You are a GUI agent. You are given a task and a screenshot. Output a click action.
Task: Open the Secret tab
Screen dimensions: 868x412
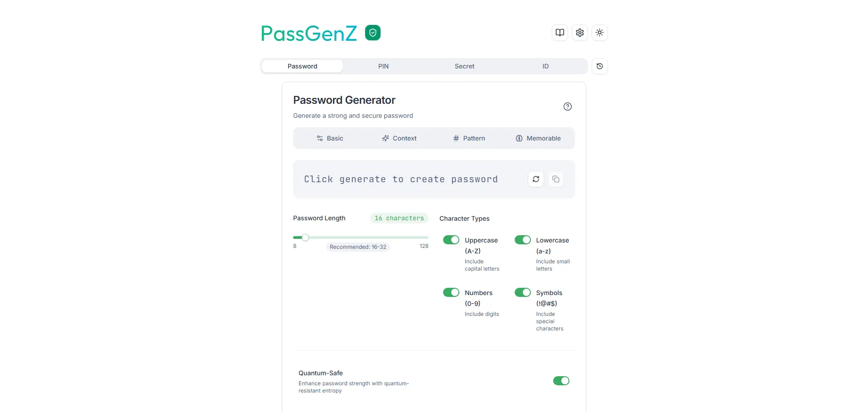click(464, 66)
